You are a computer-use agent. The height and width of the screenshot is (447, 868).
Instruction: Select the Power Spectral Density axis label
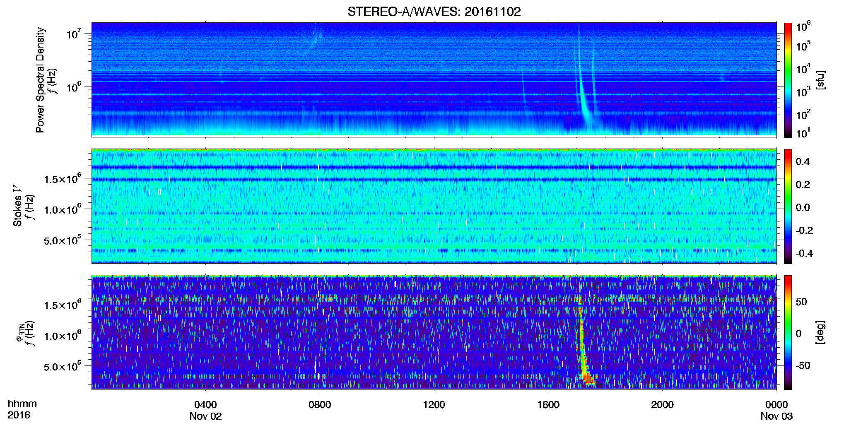coord(40,80)
